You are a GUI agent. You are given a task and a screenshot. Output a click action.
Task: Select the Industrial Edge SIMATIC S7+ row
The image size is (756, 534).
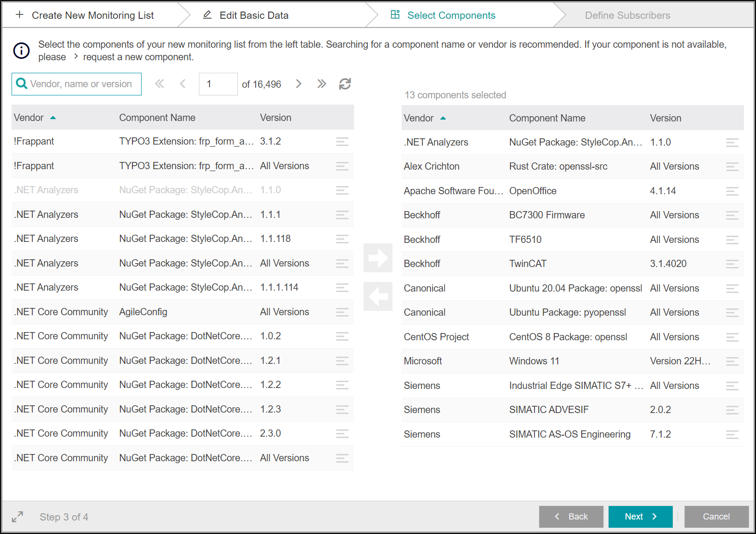(573, 386)
